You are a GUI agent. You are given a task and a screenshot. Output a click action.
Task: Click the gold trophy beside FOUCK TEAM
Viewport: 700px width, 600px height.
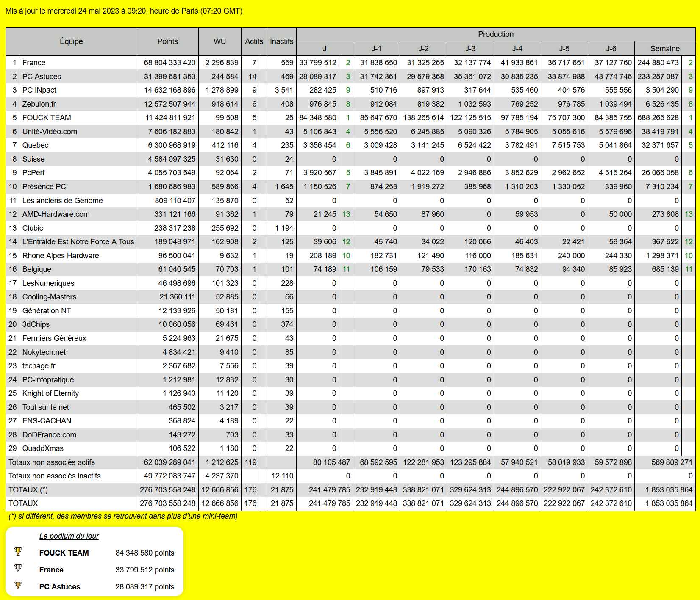click(18, 552)
